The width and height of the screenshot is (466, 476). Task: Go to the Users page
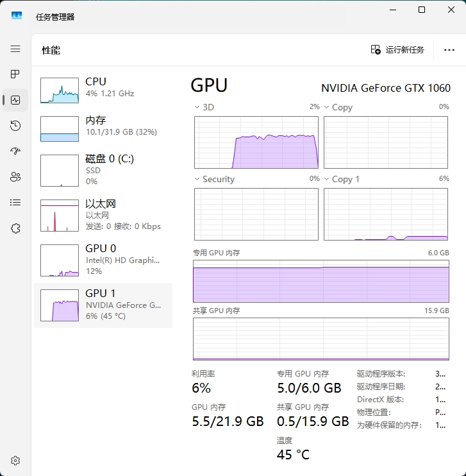pyautogui.click(x=15, y=177)
